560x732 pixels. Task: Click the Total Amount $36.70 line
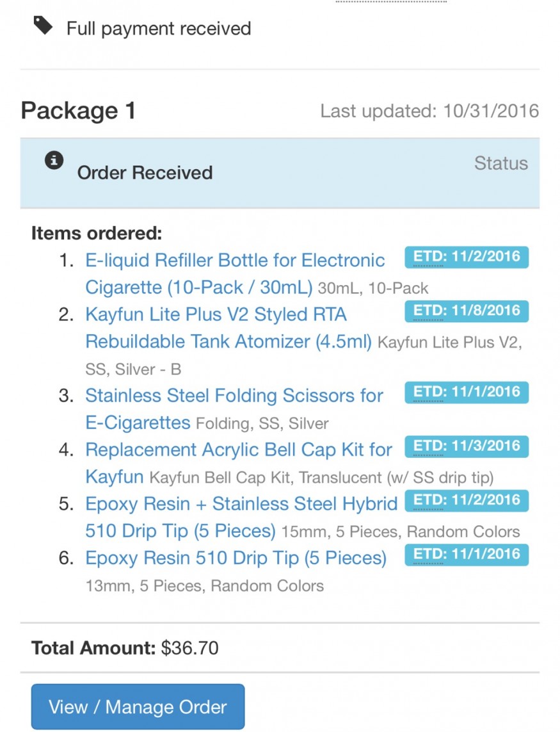pos(125,648)
